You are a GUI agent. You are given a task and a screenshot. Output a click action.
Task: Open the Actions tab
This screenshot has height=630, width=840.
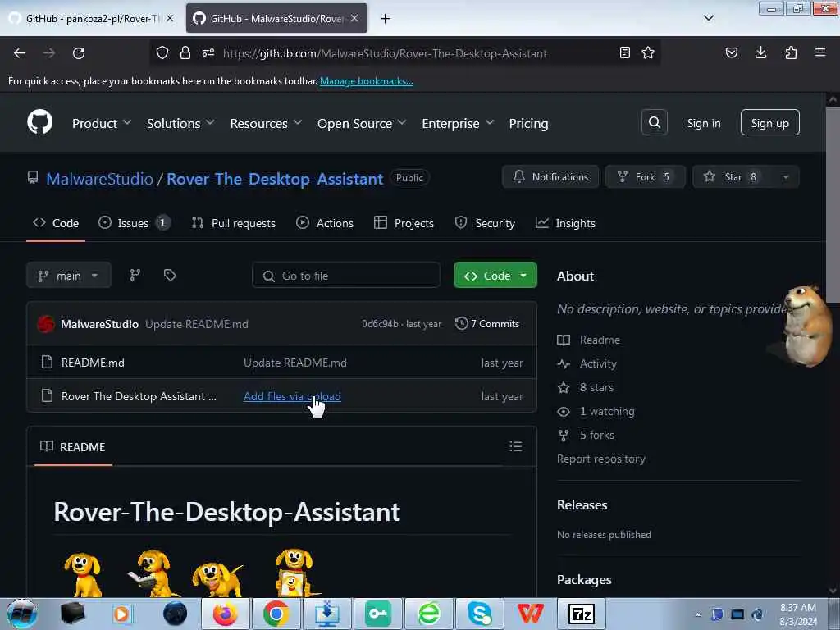point(325,223)
